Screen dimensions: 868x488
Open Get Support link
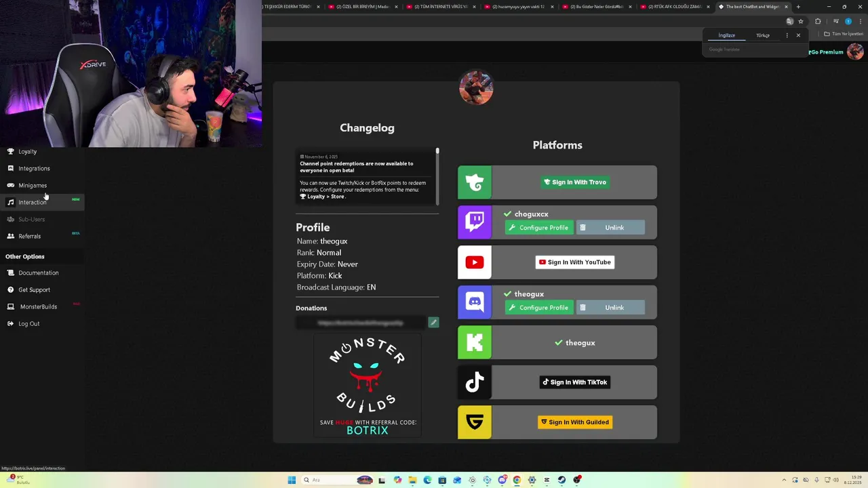click(x=34, y=290)
